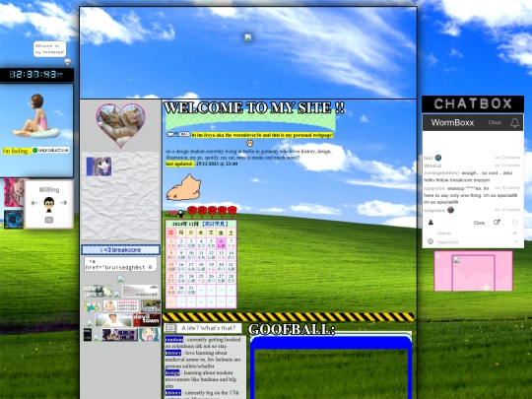The image size is (532, 399).
Task: Click the notification bell in the WormBoxx header
Action: 514,122
